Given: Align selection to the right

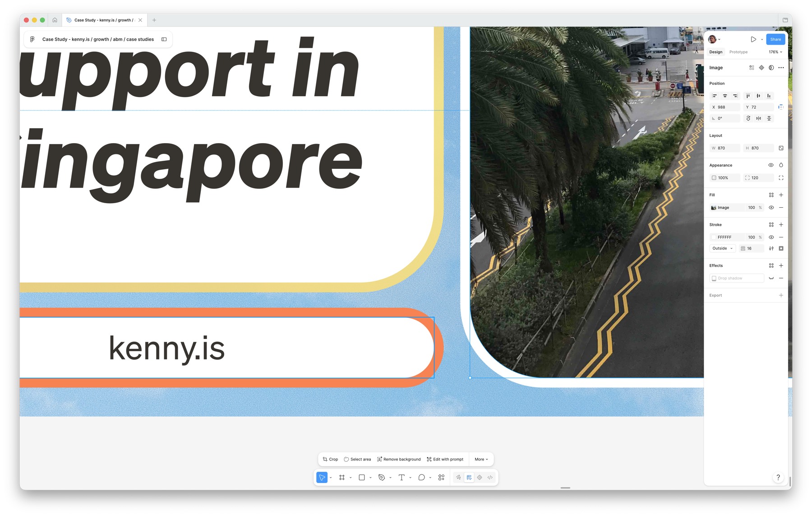Looking at the screenshot, I should pyautogui.click(x=735, y=96).
